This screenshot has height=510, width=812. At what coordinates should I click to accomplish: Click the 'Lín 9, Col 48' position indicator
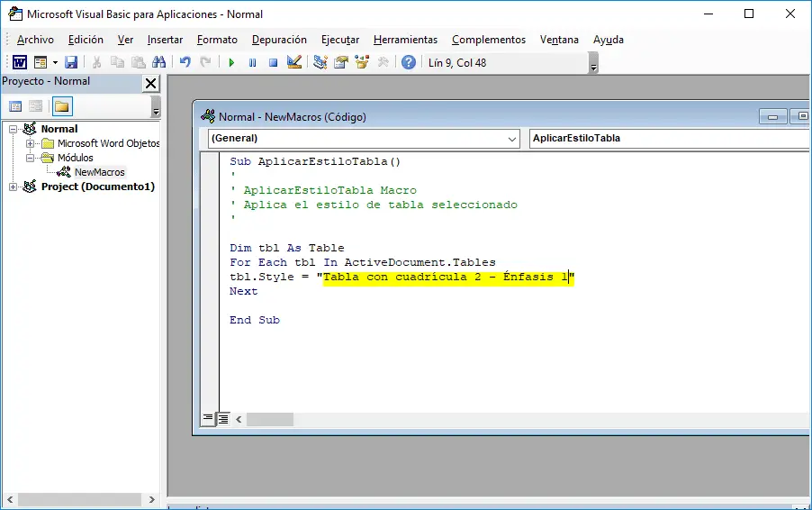(457, 63)
